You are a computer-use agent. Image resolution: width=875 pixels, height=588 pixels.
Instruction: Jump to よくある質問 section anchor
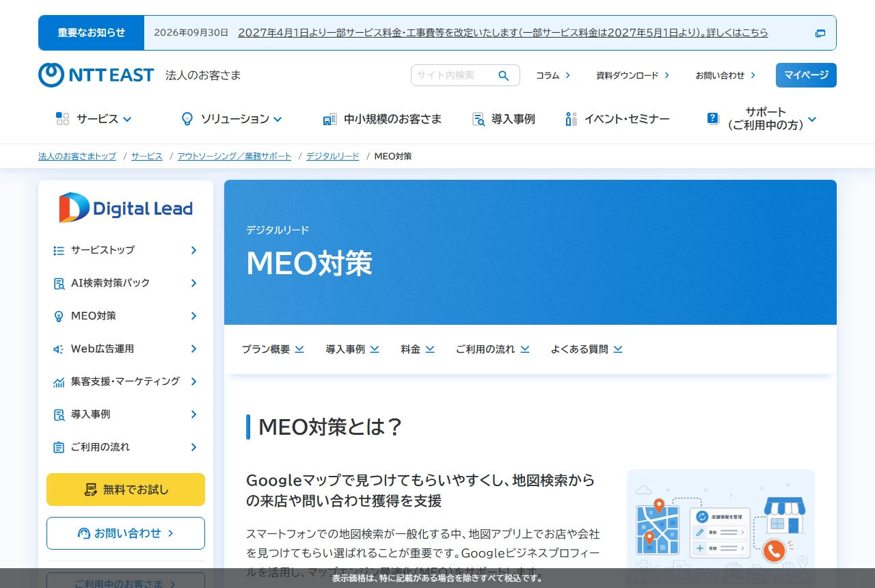[587, 349]
